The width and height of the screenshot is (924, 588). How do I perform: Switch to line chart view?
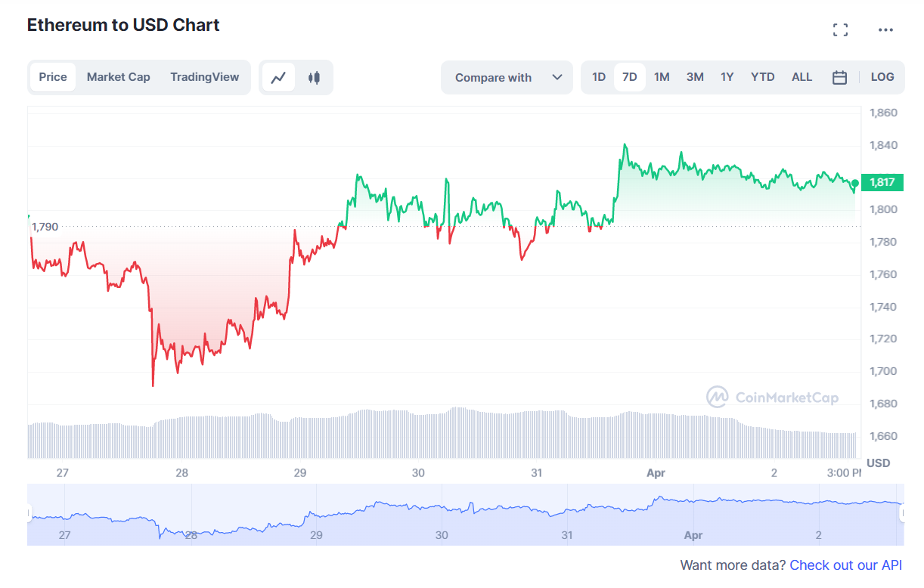(278, 77)
